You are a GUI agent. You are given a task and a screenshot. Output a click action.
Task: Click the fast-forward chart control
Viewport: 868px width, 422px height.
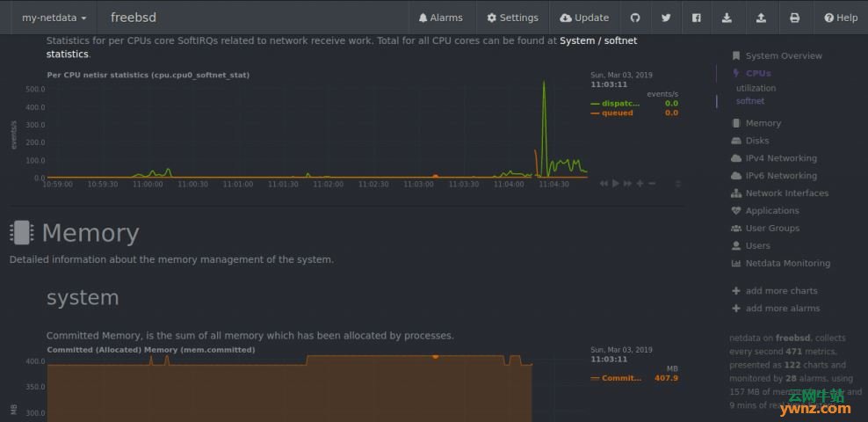pos(628,184)
